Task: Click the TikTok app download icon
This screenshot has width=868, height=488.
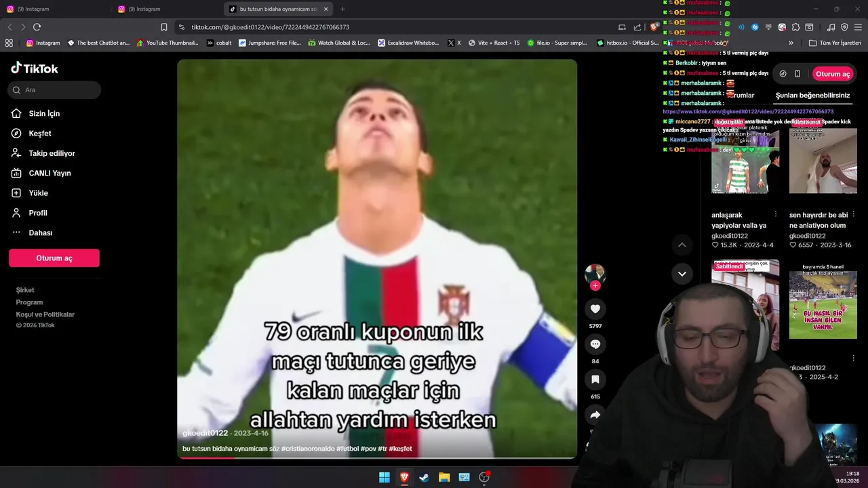Action: tap(783, 74)
